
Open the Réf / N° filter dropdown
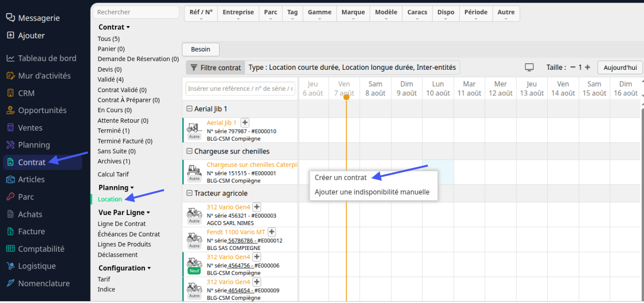201,14
